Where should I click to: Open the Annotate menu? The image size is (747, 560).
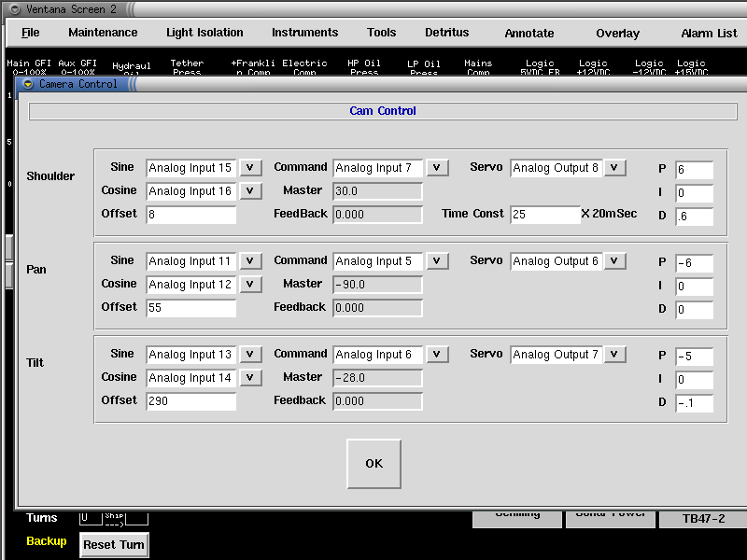[529, 34]
